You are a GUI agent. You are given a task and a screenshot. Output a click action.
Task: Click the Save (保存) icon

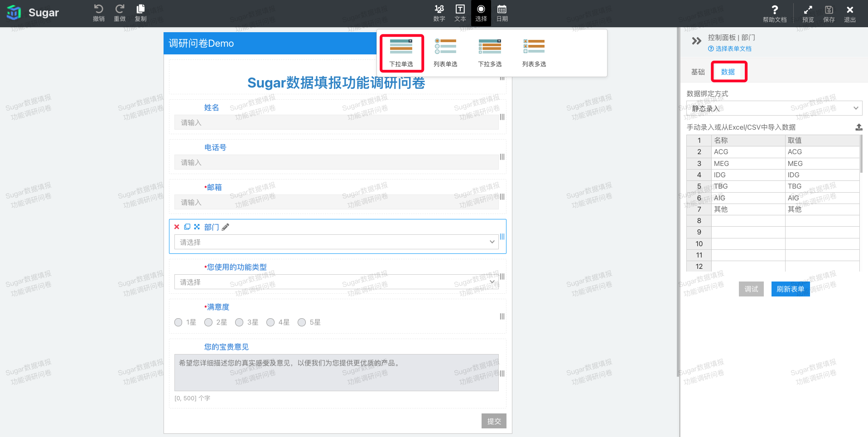coord(829,14)
